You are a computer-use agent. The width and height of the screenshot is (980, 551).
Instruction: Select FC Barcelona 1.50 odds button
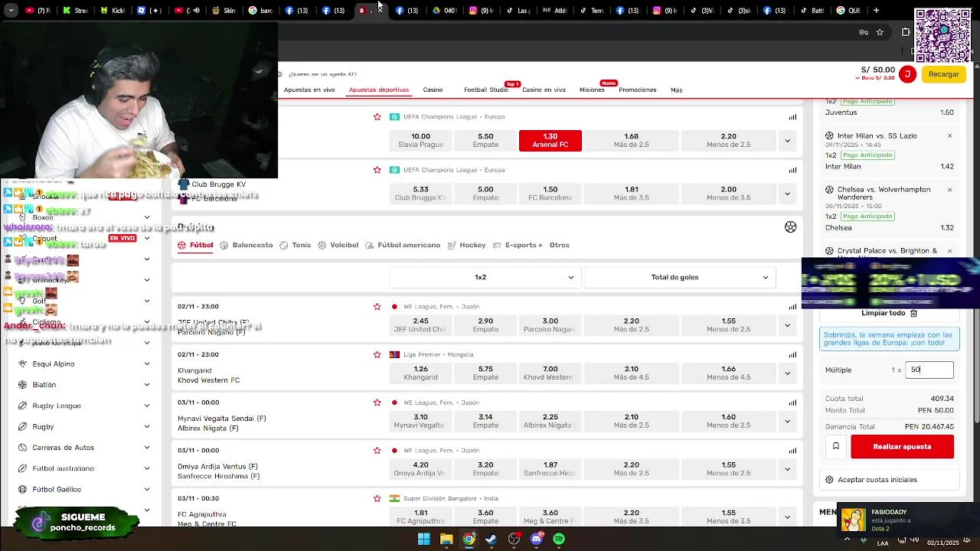(550, 194)
